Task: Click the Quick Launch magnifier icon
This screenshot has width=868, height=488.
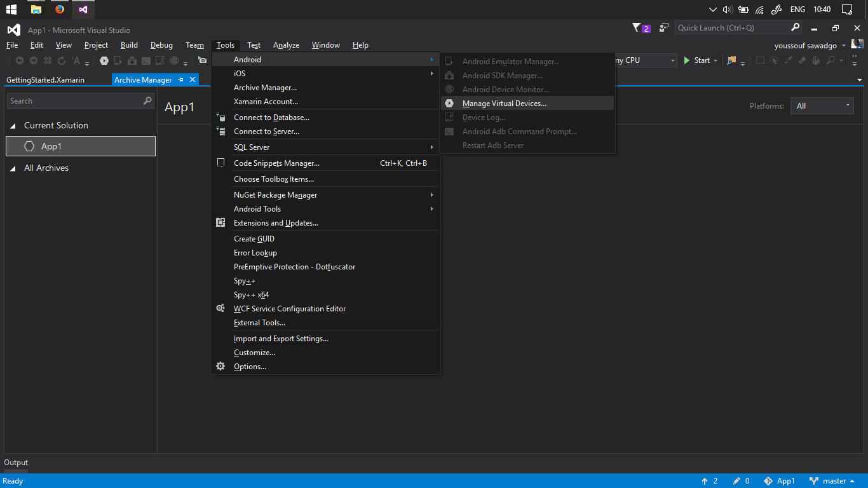Action: coord(795,27)
